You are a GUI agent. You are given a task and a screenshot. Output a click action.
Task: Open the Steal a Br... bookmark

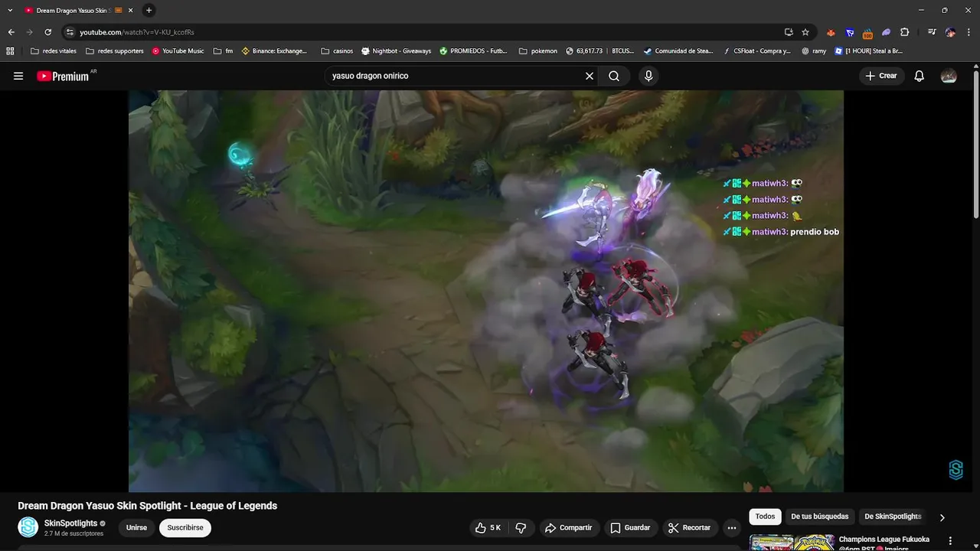[x=869, y=51]
